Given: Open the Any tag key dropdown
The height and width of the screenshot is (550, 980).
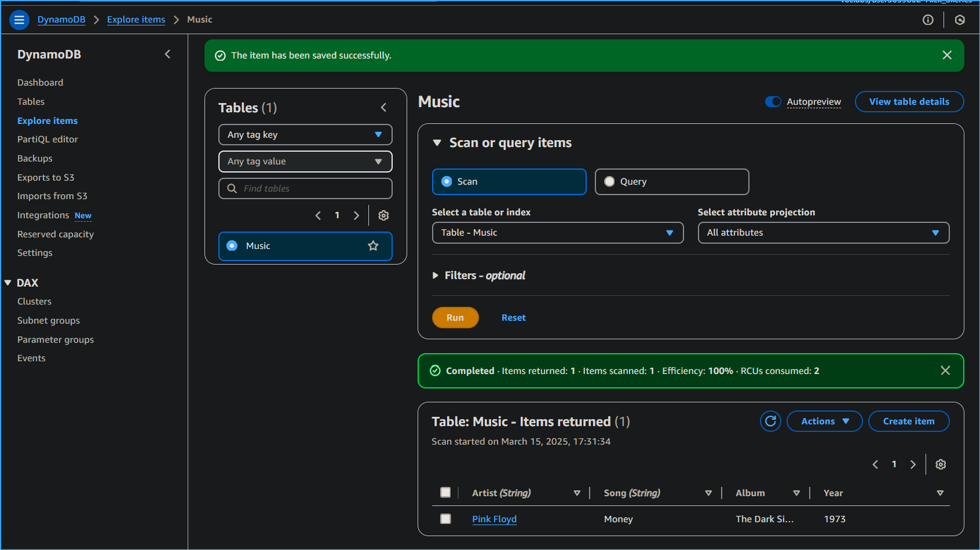Looking at the screenshot, I should (x=305, y=135).
